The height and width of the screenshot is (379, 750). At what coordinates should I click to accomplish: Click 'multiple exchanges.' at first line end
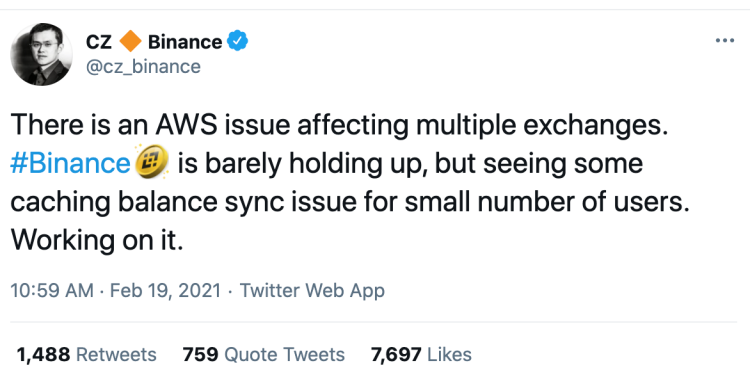pyautogui.click(x=541, y=125)
